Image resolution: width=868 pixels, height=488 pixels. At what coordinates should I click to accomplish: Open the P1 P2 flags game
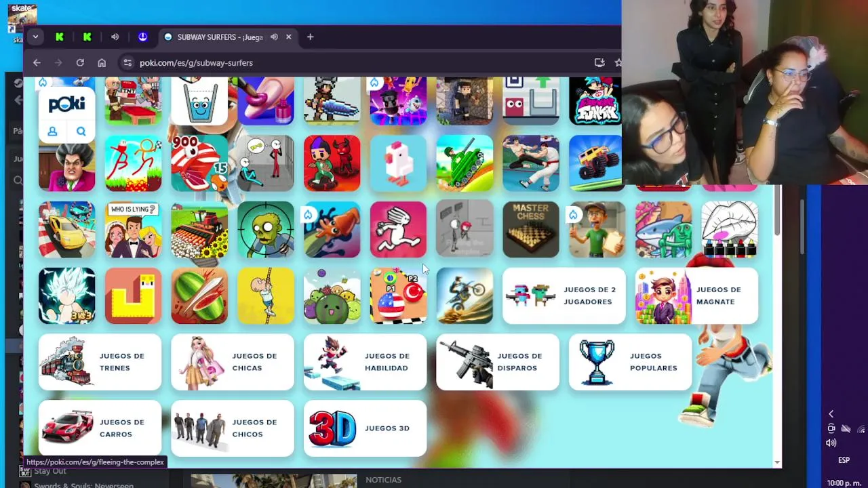tap(398, 296)
